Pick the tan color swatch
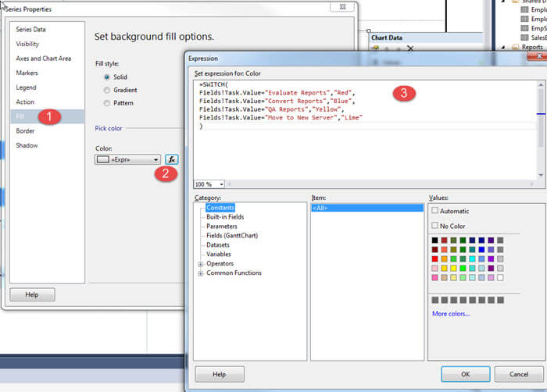The width and height of the screenshot is (547, 392). coord(444,278)
